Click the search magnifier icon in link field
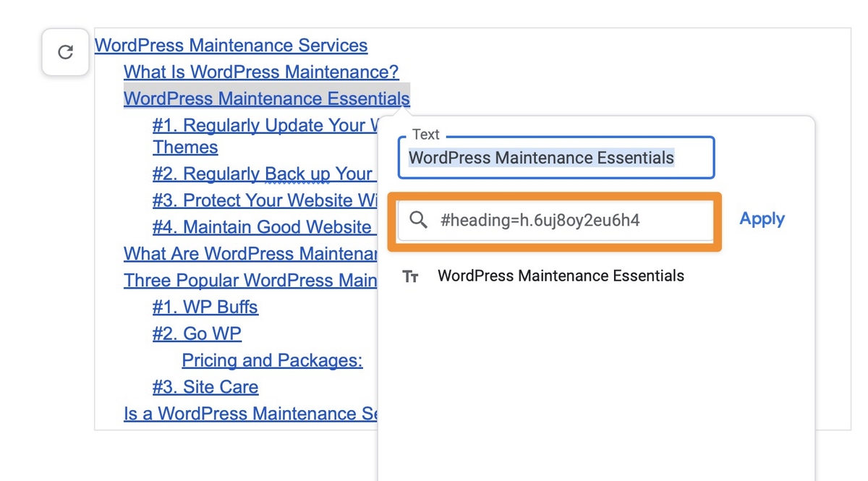 coord(418,220)
